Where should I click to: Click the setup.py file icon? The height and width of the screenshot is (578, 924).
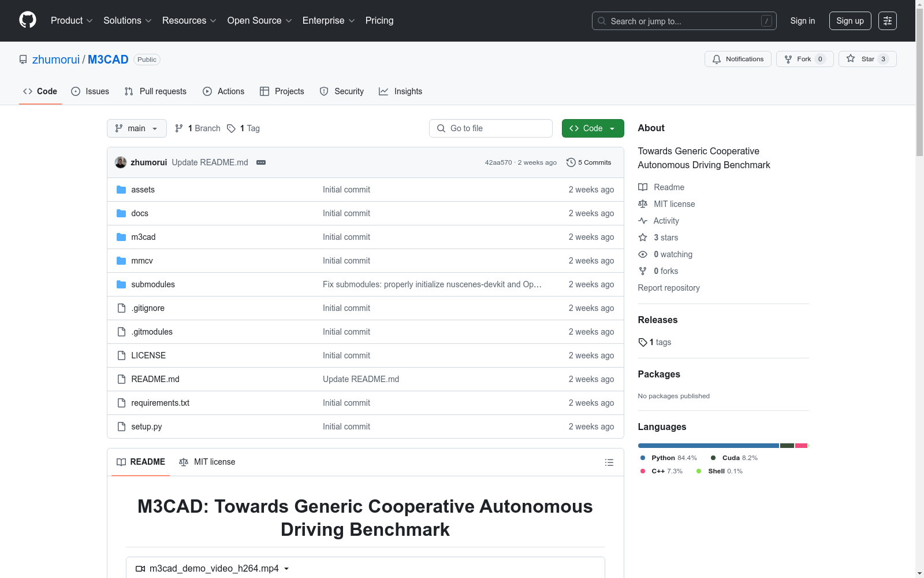121,427
